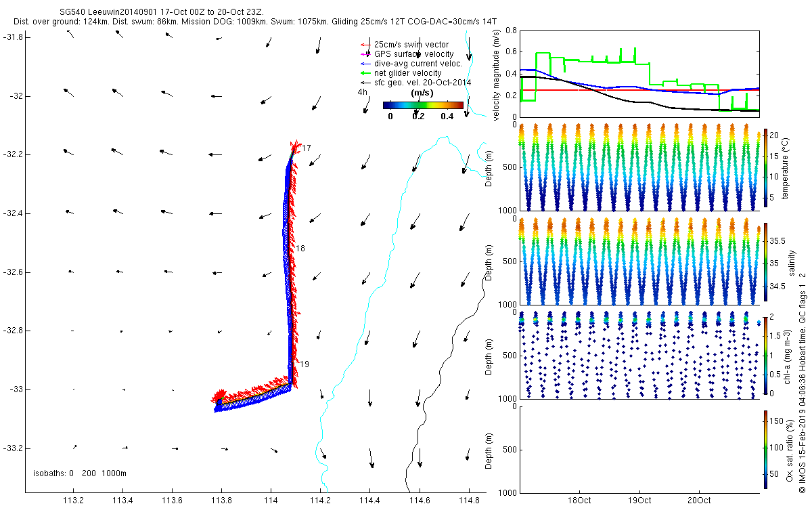Click the longitude tick '114.4' on the map
The width and height of the screenshot is (812, 508).
coord(370,501)
